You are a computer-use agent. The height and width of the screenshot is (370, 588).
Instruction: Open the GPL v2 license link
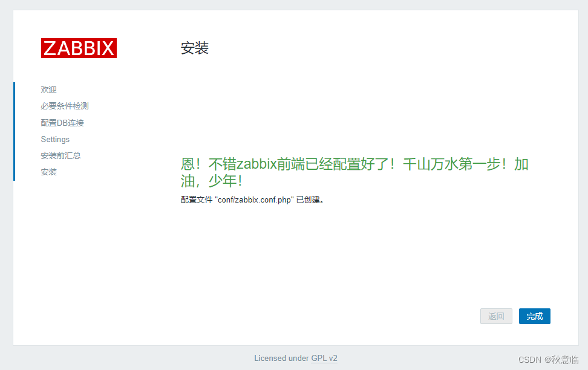[324, 359]
